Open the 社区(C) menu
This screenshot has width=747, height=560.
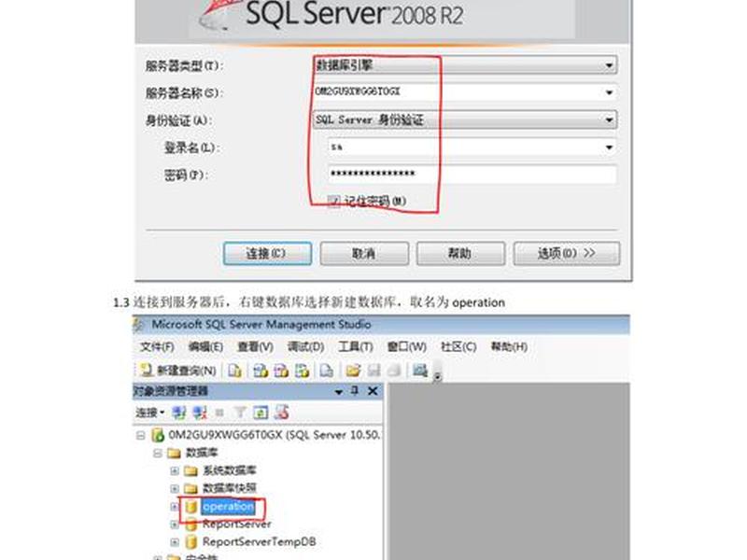(458, 346)
